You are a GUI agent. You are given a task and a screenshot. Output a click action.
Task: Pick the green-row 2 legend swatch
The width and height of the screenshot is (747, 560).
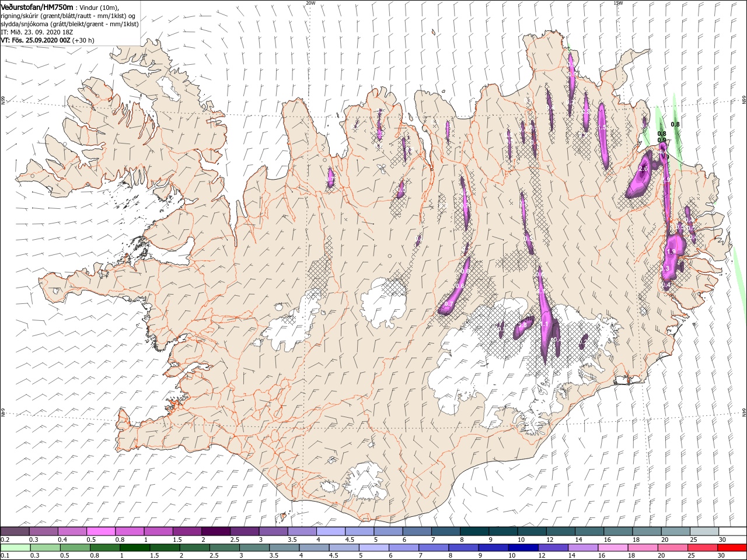click(194, 548)
